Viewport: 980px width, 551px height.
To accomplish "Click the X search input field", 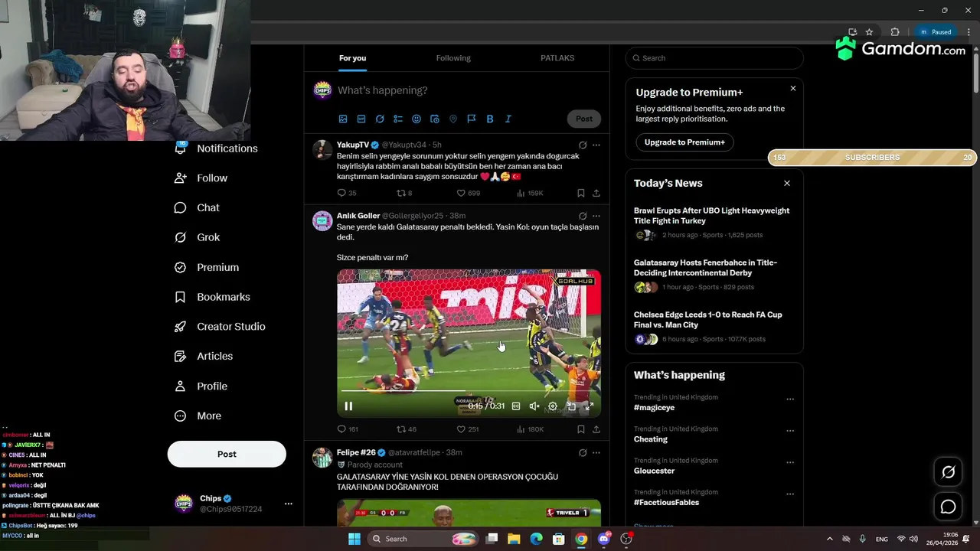I will coord(714,58).
